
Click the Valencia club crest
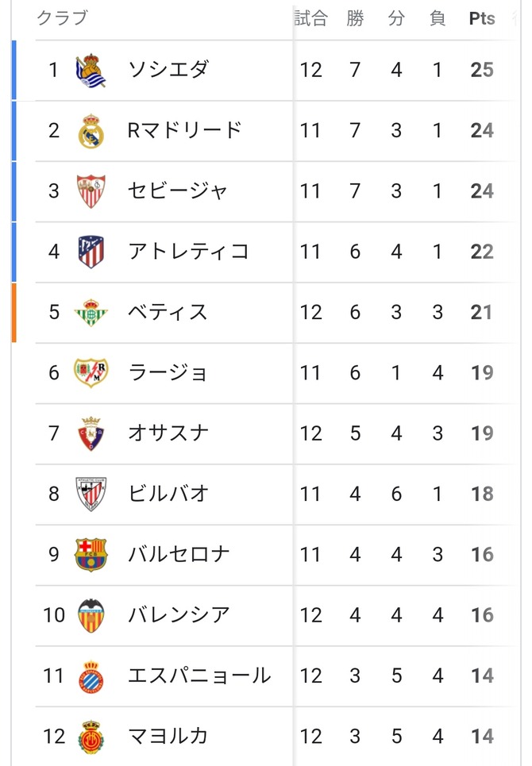point(91,615)
